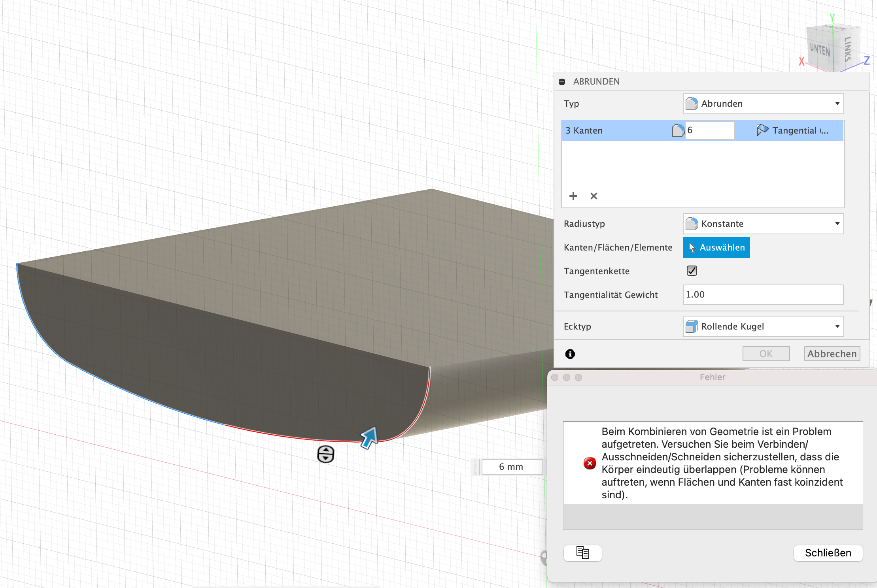Click the 6 mm dimension input field

(511, 467)
